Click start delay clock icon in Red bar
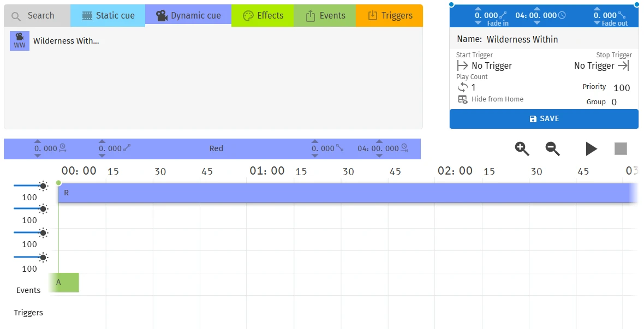 (63, 148)
